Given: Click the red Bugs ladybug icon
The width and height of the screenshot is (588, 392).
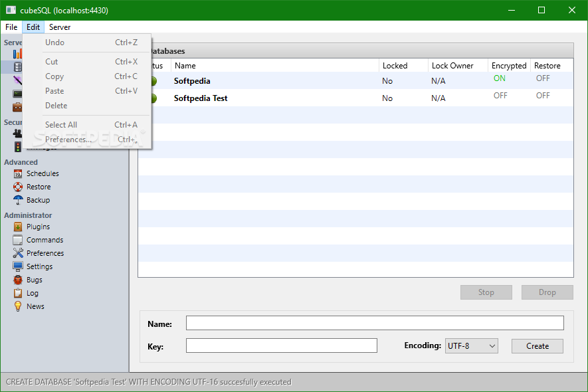Looking at the screenshot, I should point(18,280).
